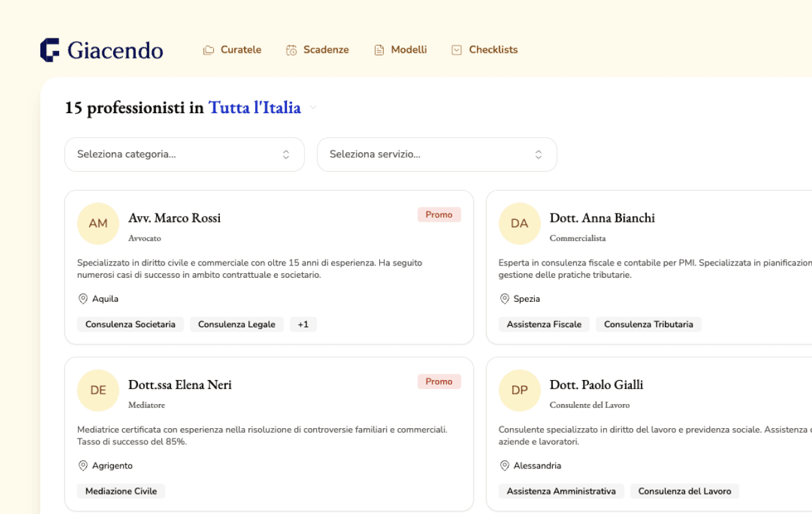This screenshot has height=514, width=812.
Task: Open Avv. Marco Rossi profile name
Action: point(174,218)
